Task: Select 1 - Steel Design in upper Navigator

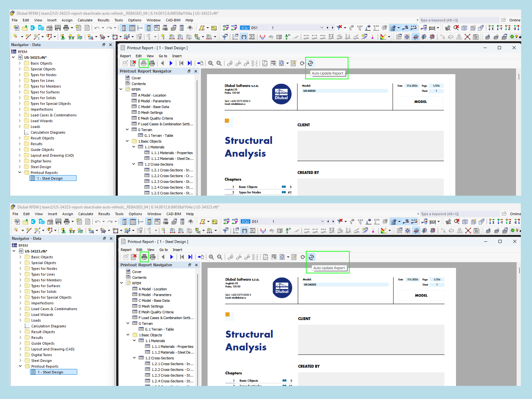Action: click(53, 178)
